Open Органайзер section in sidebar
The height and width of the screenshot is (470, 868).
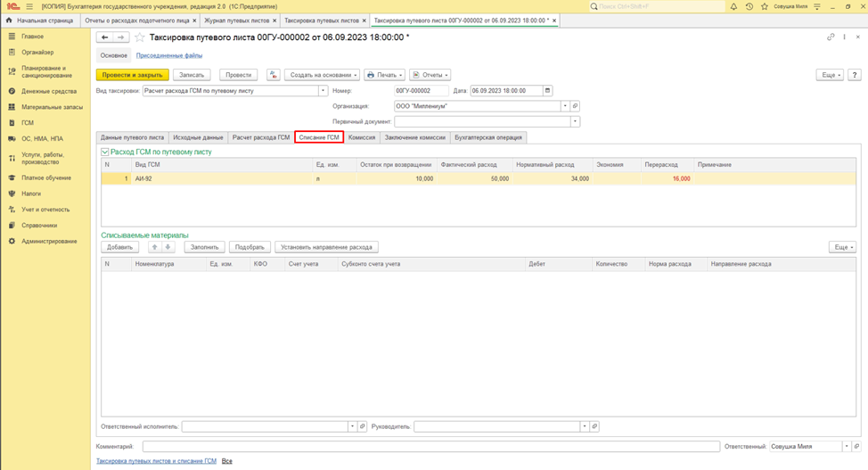point(37,52)
